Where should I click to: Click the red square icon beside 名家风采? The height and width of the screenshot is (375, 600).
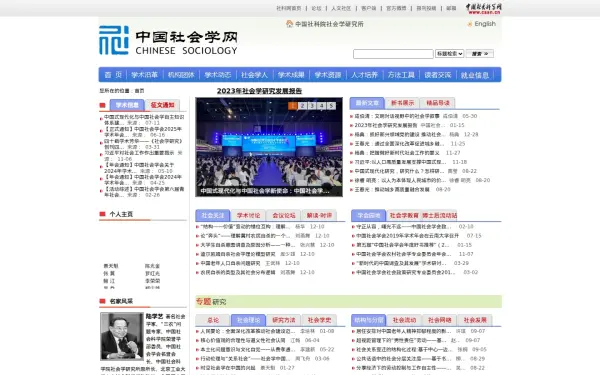(x=102, y=301)
